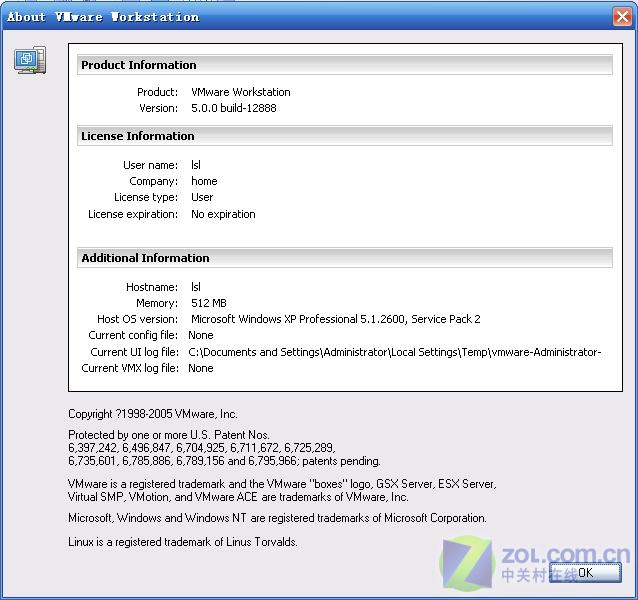Click the User name label

151,165
